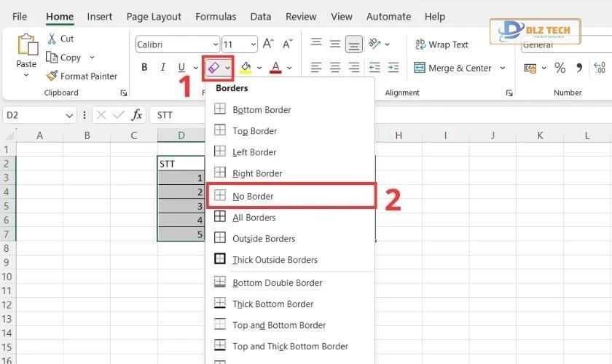Click the Insert Function fx icon

136,115
